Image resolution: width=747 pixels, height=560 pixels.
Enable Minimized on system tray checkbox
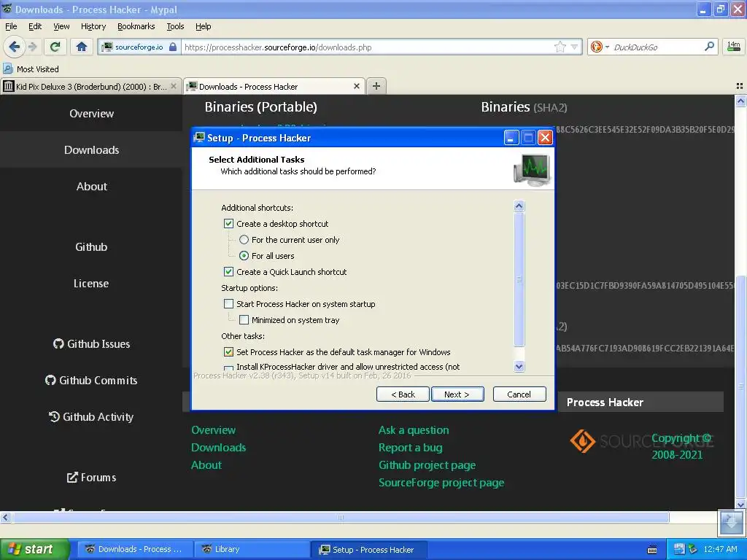pyautogui.click(x=244, y=319)
